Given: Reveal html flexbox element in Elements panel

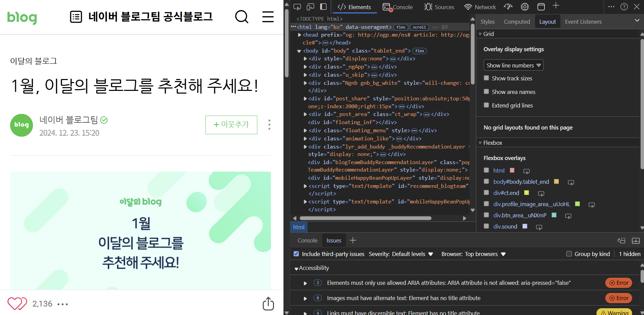Looking at the screenshot, I should [527, 171].
